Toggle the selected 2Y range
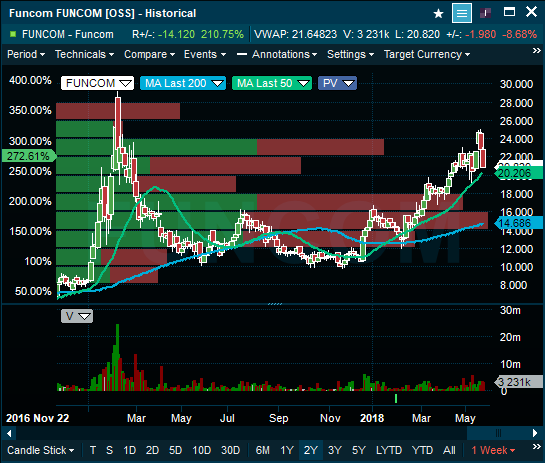 [x=311, y=450]
